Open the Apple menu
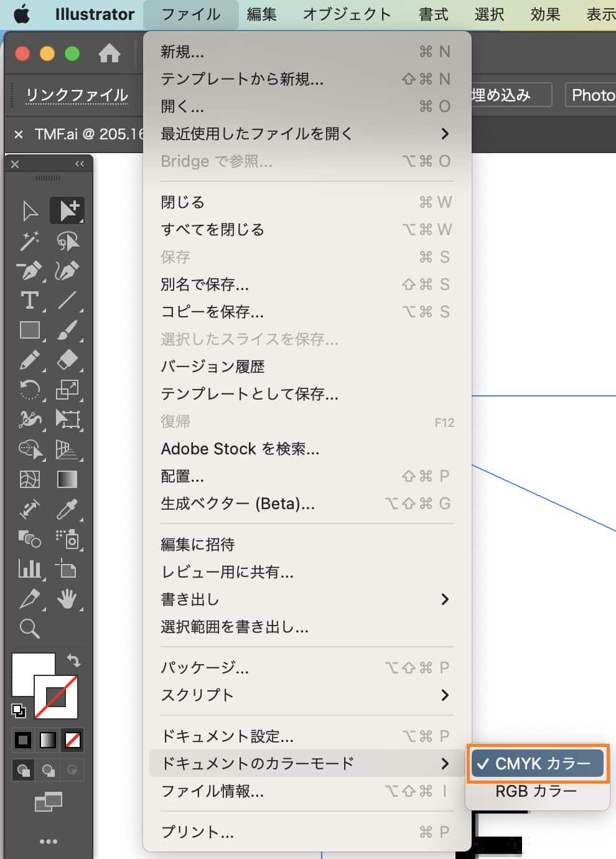 click(x=22, y=14)
